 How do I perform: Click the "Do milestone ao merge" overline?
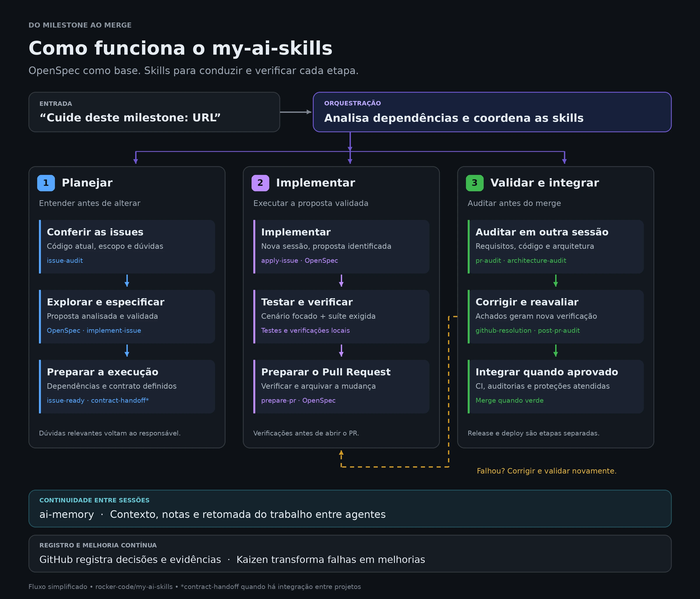pos(80,25)
